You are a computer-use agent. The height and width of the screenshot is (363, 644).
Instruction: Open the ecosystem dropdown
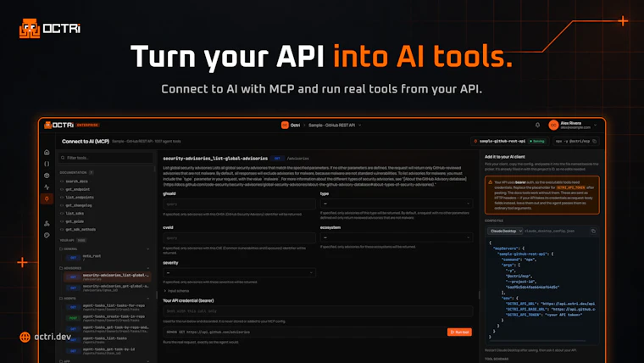pyautogui.click(x=397, y=237)
